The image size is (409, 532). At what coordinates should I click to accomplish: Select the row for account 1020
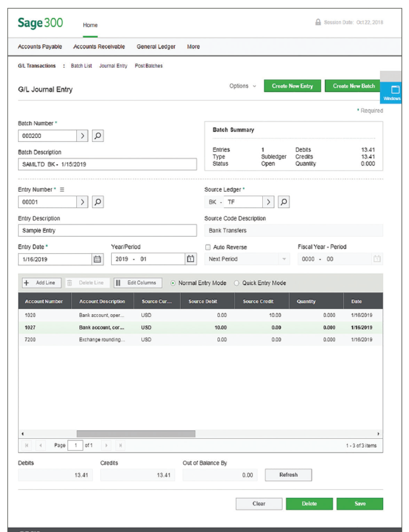pos(200,315)
